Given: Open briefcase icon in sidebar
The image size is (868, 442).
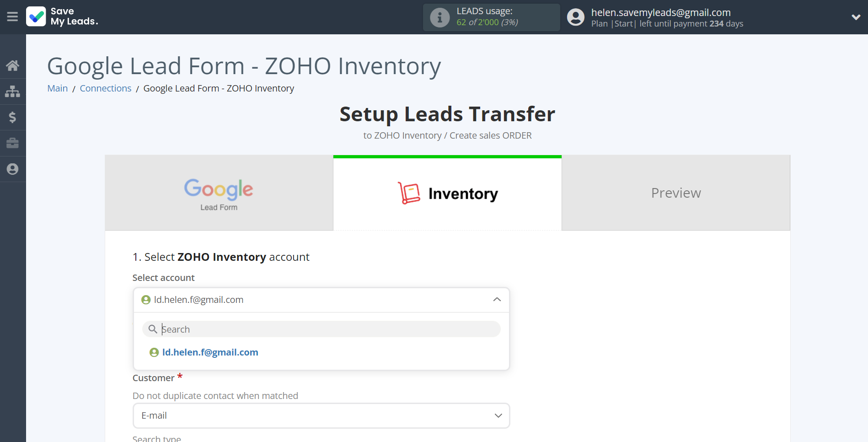Looking at the screenshot, I should click(x=12, y=143).
